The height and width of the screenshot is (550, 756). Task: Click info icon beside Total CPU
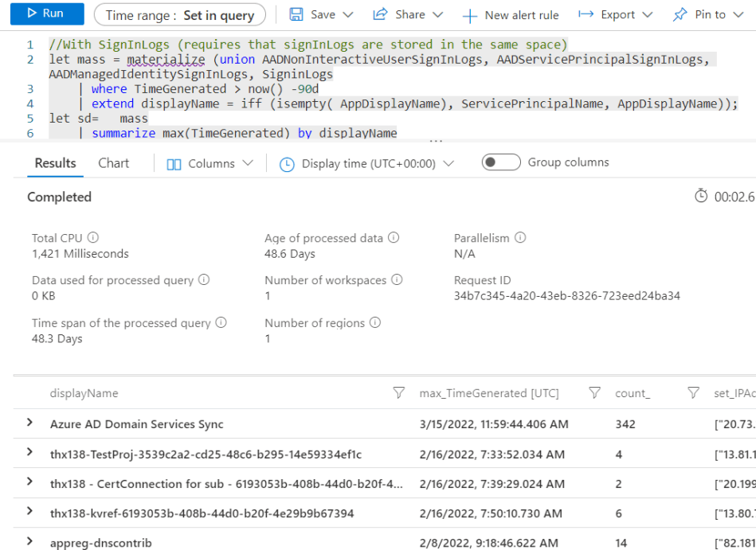pyautogui.click(x=93, y=238)
